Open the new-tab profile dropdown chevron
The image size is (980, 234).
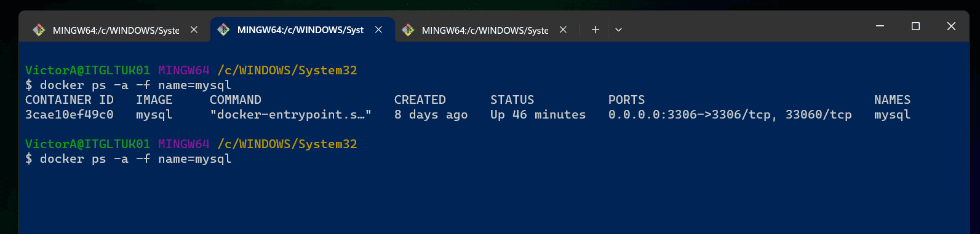(618, 29)
